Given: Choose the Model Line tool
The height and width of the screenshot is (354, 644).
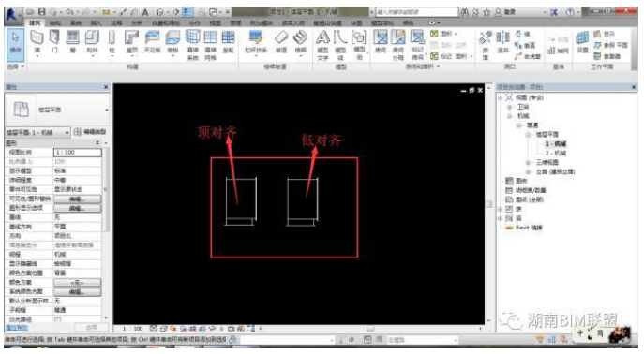Looking at the screenshot, I should coord(340,45).
